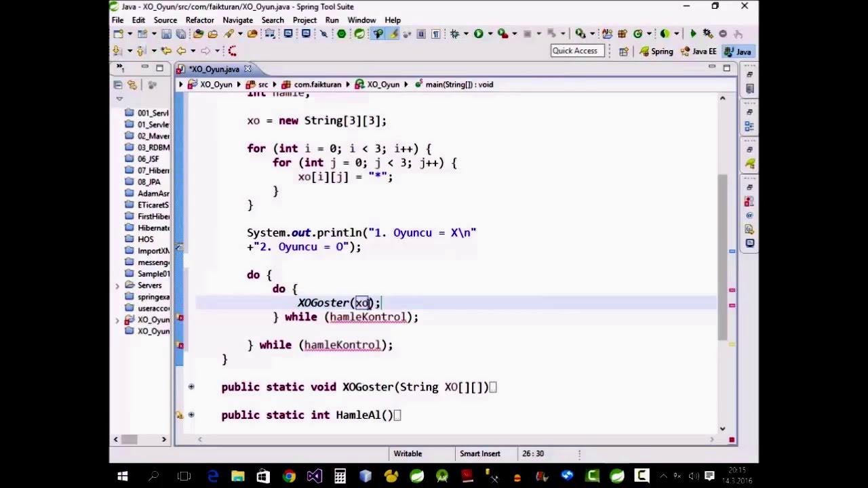Screen dimensions: 868x488
Task: Open File Explorer from the taskbar
Action: coord(238,476)
